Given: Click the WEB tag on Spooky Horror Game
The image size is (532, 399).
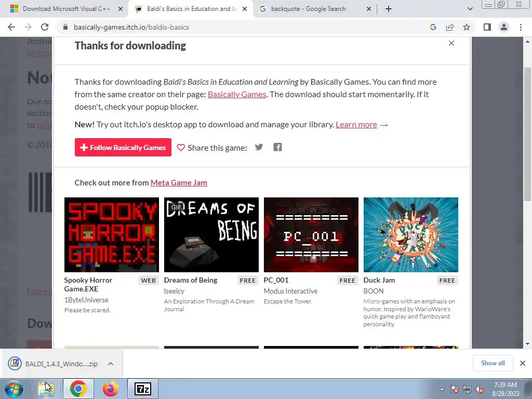Looking at the screenshot, I should [149, 281].
